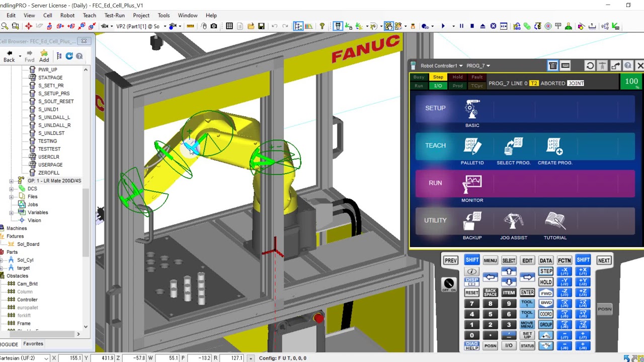
Task: Click the ENTER key on pendant
Action: [x=527, y=293]
